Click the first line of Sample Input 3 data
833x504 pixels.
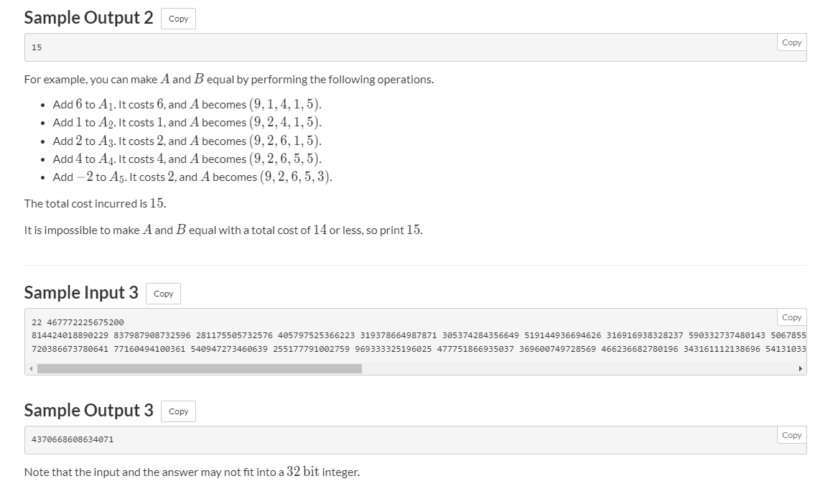(x=78, y=322)
